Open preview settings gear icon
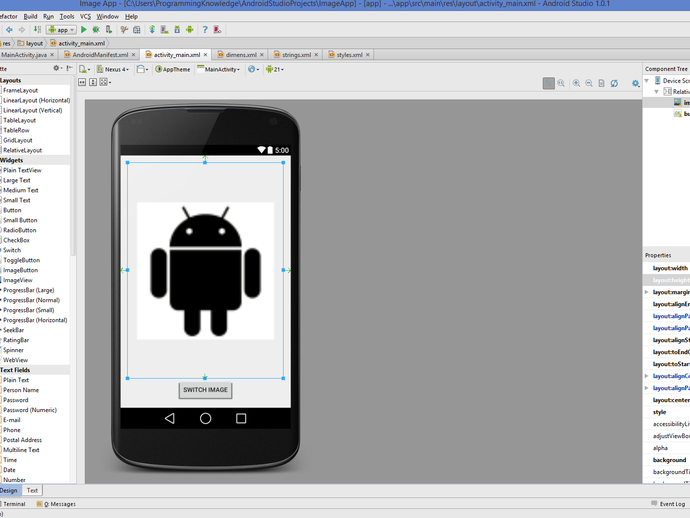The image size is (690, 518). [635, 83]
